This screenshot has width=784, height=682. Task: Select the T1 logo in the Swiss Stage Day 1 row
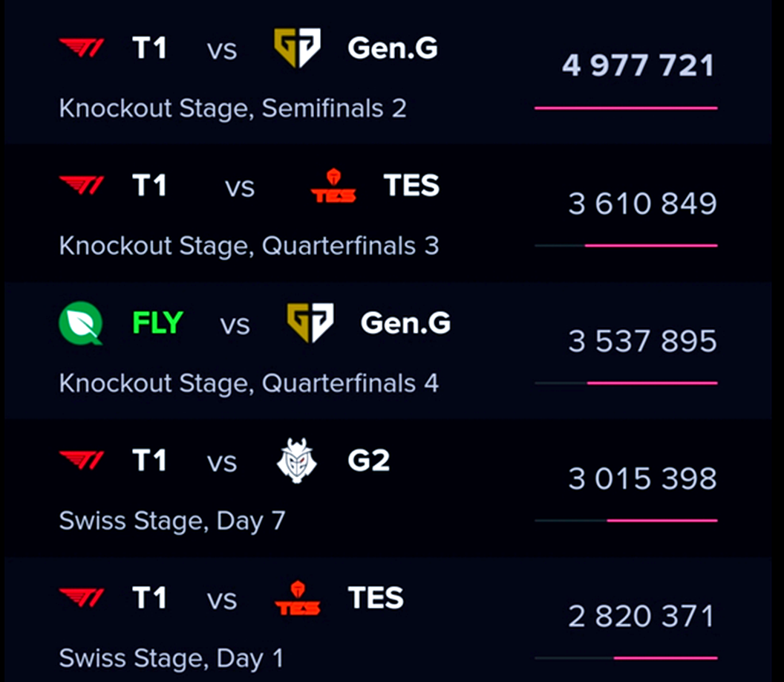point(82,598)
